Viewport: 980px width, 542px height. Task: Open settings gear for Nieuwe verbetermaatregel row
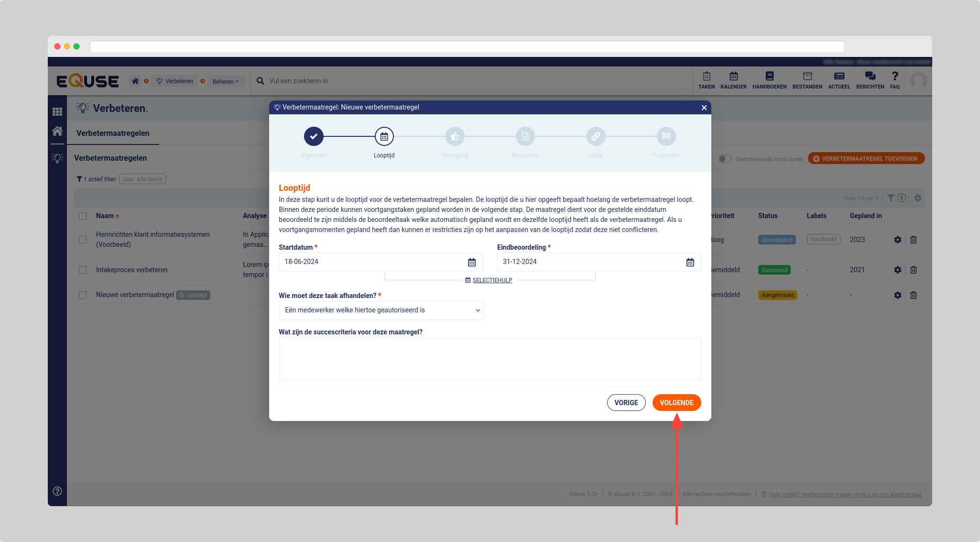tap(897, 295)
